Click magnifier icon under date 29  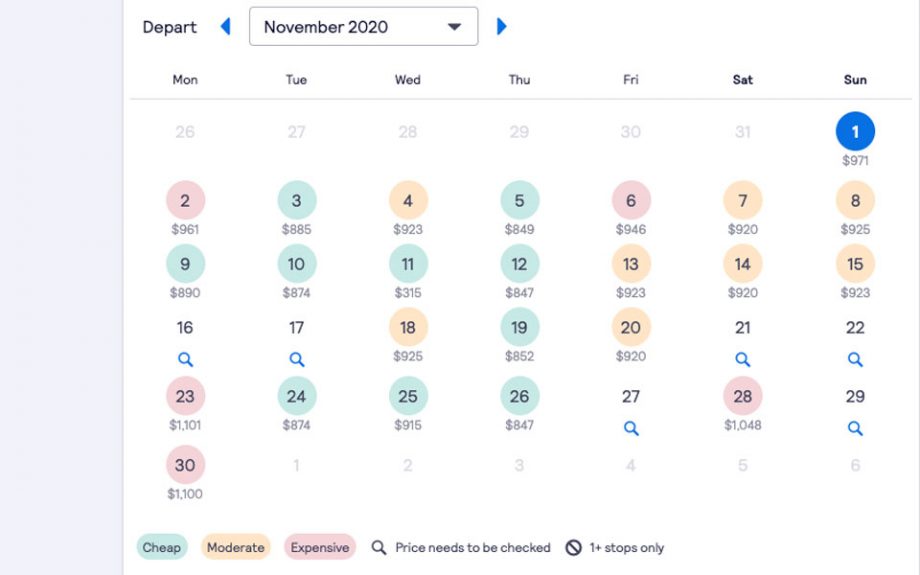855,428
